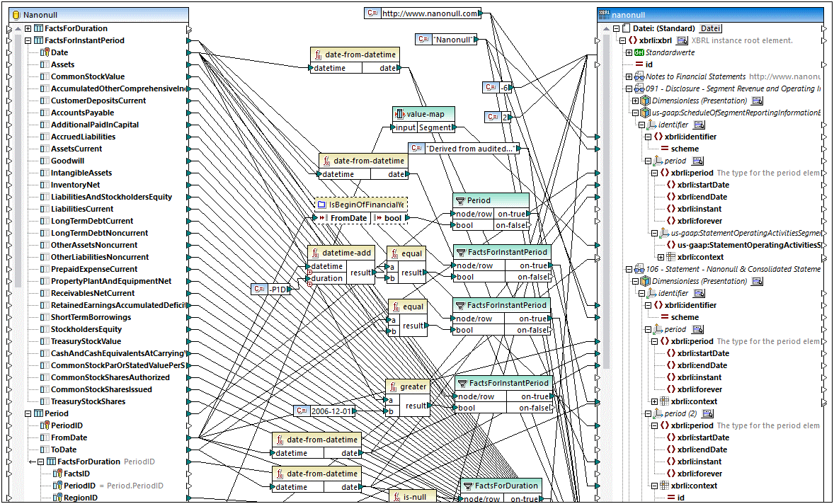Click the Period filter funnel icon

coord(459,200)
